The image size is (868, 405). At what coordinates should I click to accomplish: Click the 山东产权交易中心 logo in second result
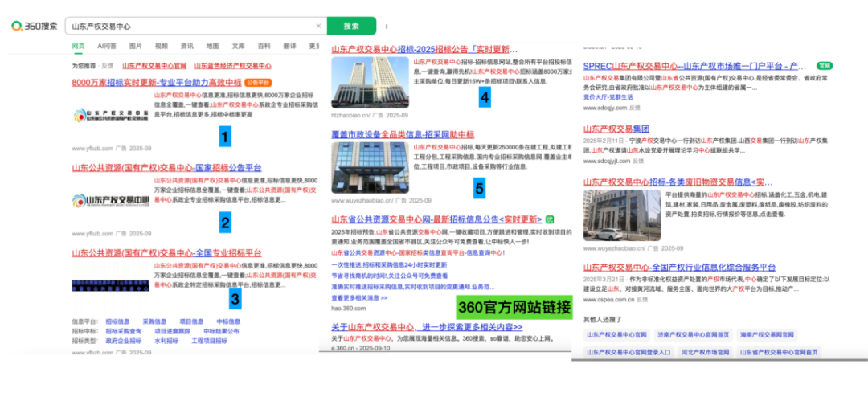110,200
